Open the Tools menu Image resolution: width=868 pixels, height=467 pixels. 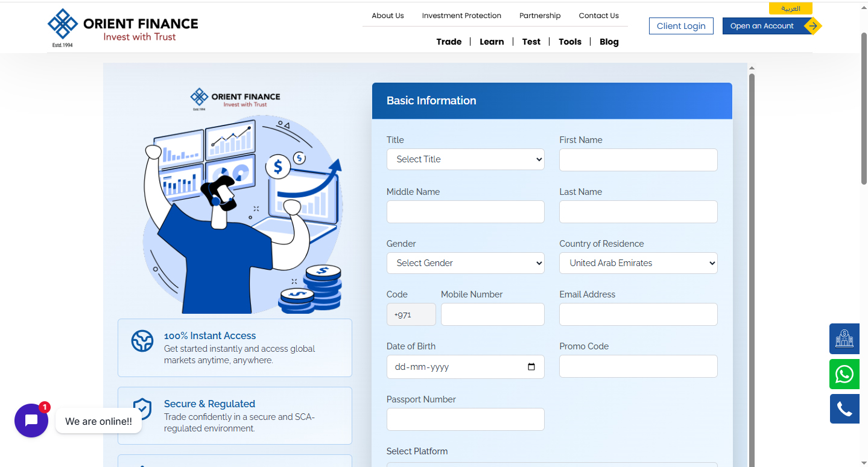pyautogui.click(x=570, y=42)
